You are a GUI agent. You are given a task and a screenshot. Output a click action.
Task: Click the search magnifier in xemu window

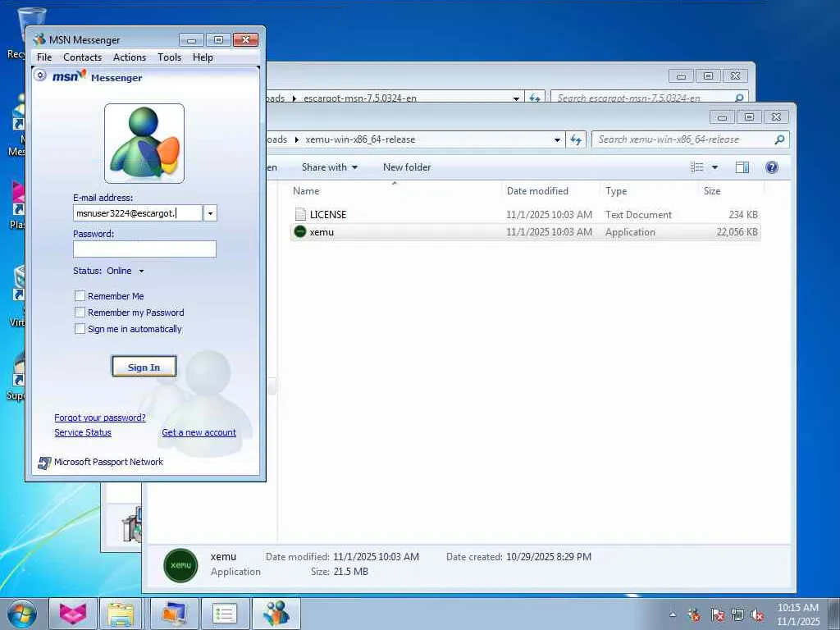pyautogui.click(x=779, y=139)
